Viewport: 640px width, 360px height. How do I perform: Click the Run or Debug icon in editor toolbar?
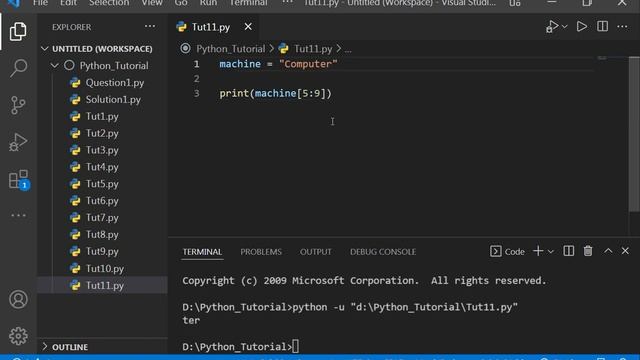tap(552, 27)
